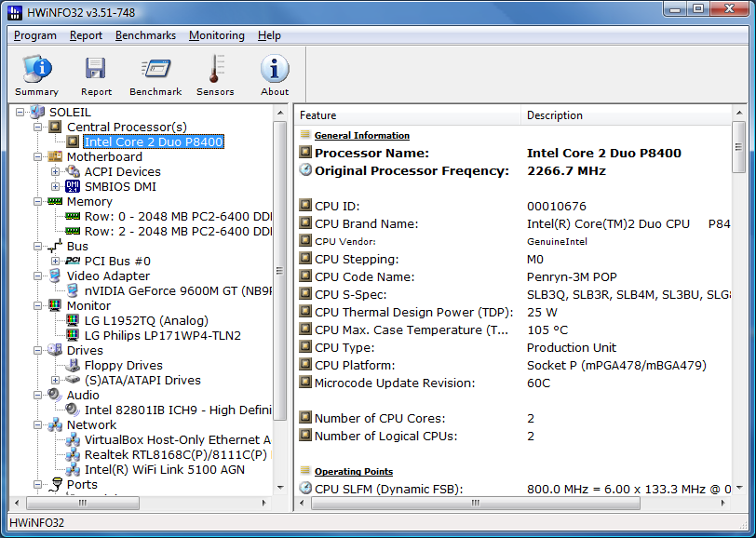Click the Motherboard icon in tree
The width and height of the screenshot is (756, 538).
coord(55,156)
